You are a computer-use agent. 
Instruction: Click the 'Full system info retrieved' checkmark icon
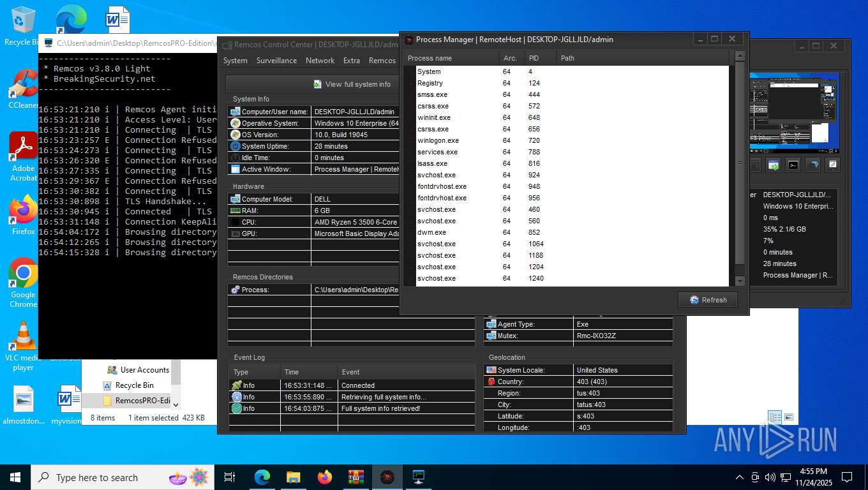[x=237, y=408]
